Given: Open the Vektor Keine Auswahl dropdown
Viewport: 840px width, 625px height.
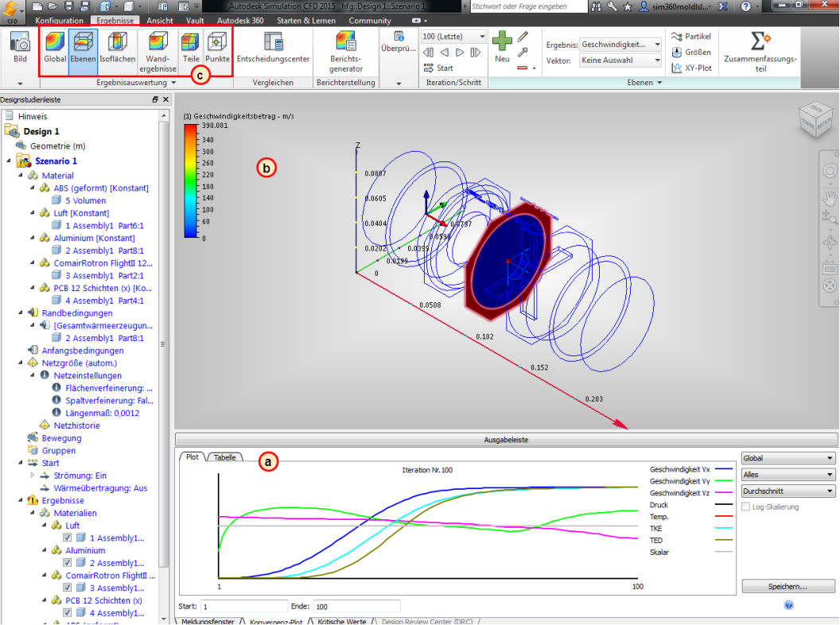Looking at the screenshot, I should pos(621,60).
